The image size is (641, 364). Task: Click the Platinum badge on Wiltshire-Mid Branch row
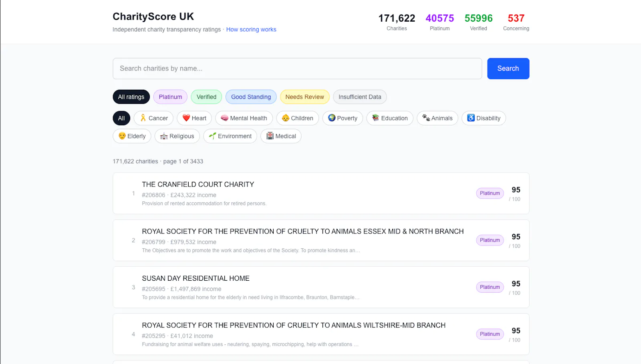tap(490, 334)
